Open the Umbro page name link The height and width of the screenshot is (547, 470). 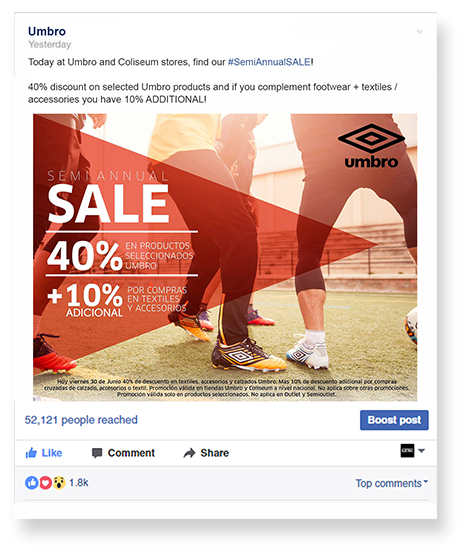[x=47, y=31]
